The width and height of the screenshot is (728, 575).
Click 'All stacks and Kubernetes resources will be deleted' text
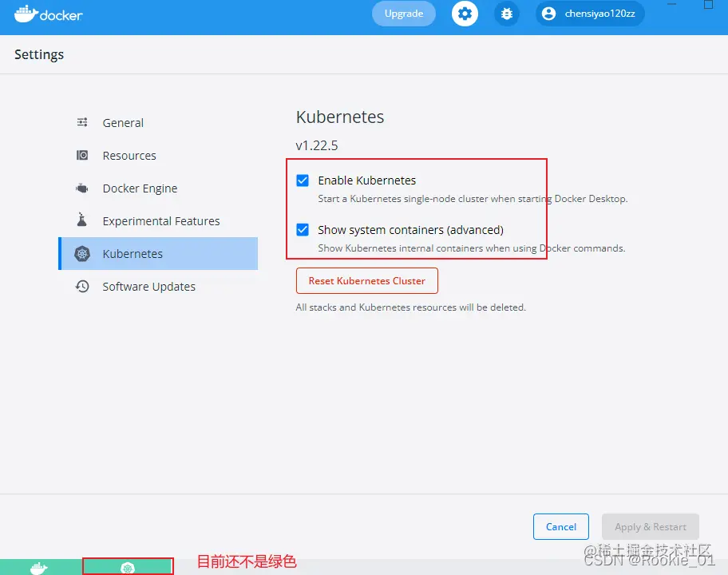410,307
